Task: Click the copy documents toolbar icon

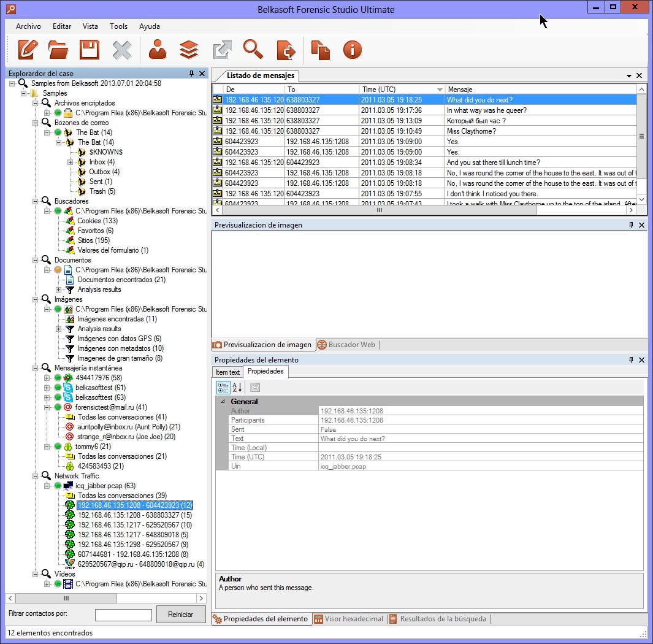Action: coord(321,50)
